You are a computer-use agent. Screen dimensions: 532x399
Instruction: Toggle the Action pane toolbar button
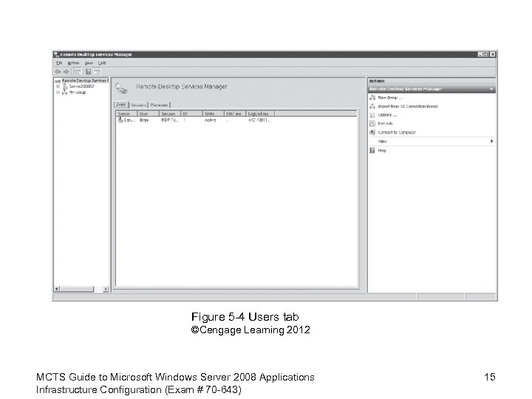pyautogui.click(x=97, y=72)
